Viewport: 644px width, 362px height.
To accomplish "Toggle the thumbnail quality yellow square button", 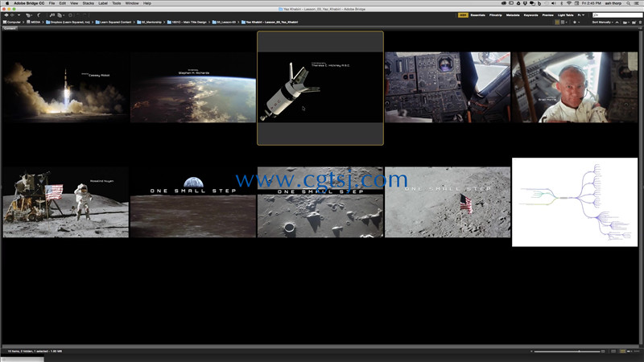I will tap(557, 23).
